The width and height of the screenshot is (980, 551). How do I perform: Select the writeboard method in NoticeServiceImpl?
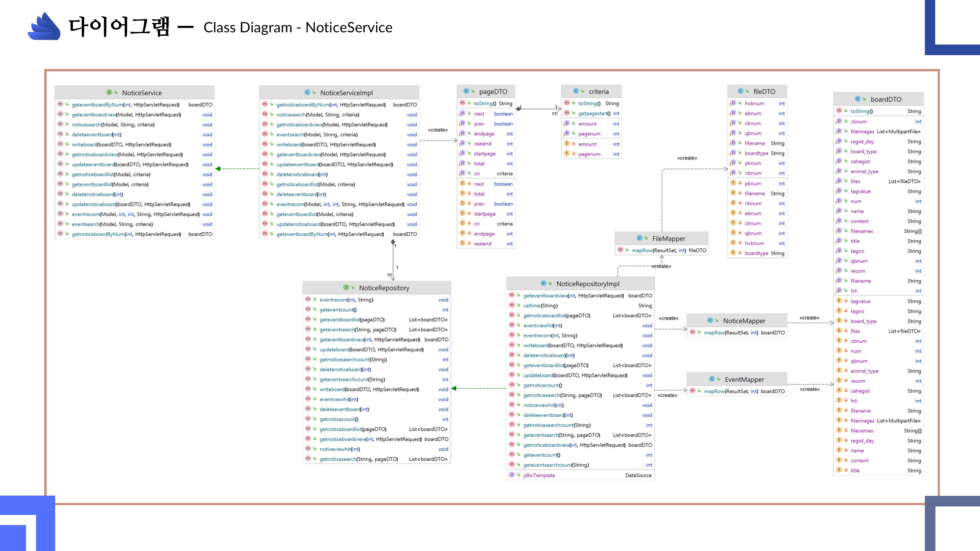pyautogui.click(x=289, y=145)
